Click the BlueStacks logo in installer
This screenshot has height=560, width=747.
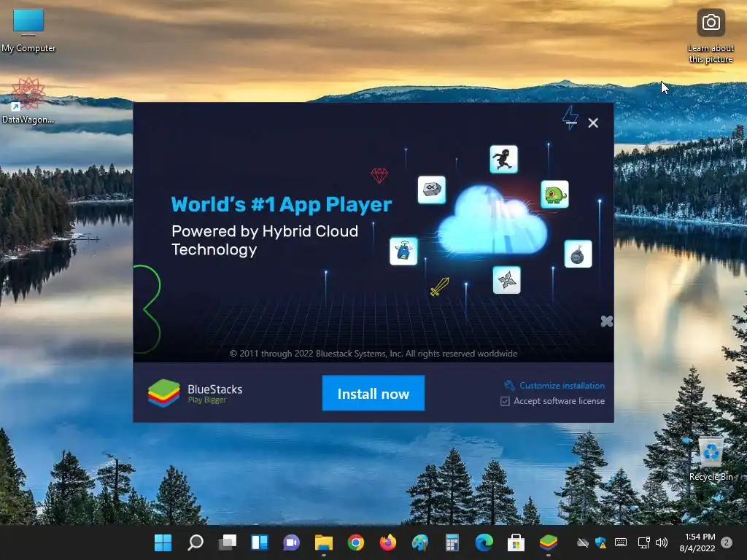point(163,393)
